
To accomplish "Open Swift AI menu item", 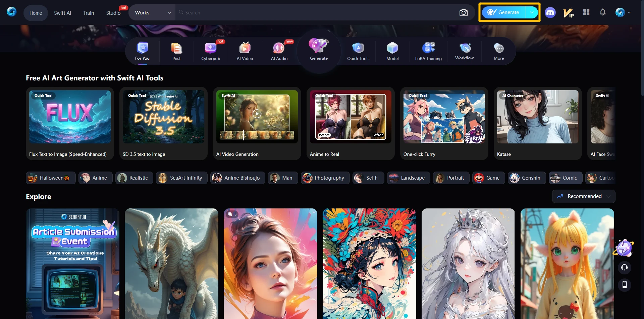I will [62, 13].
